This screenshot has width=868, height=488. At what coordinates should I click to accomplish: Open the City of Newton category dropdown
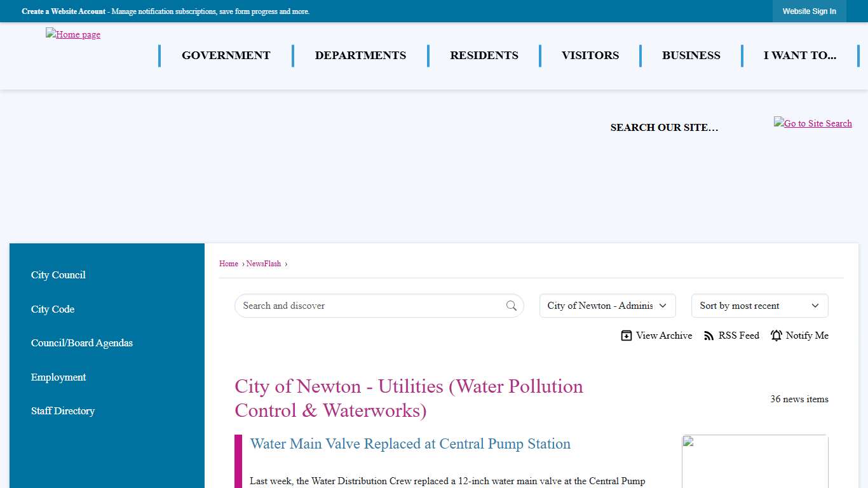pyautogui.click(x=607, y=306)
